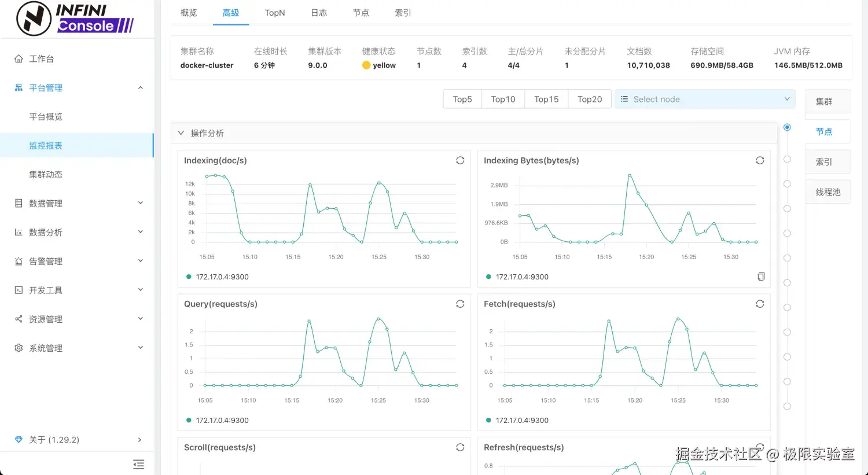
Task: Refresh the Scroll(requests/s) chart
Action: [460, 447]
